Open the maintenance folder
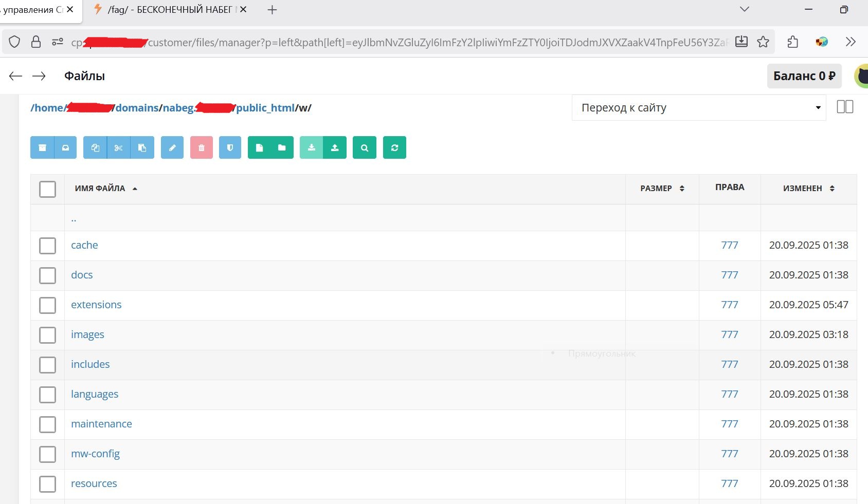868x504 pixels. [x=101, y=424]
